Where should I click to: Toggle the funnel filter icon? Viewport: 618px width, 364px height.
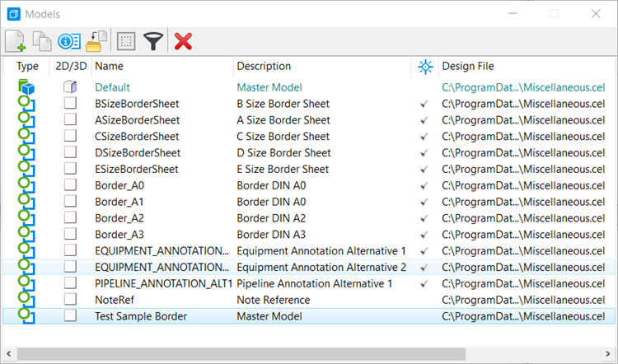click(x=153, y=41)
